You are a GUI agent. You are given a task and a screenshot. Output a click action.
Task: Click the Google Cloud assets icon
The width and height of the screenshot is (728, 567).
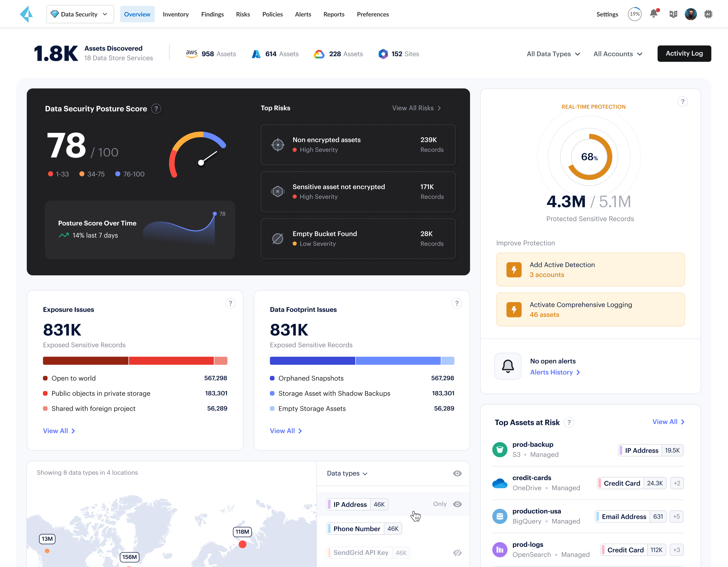(319, 54)
